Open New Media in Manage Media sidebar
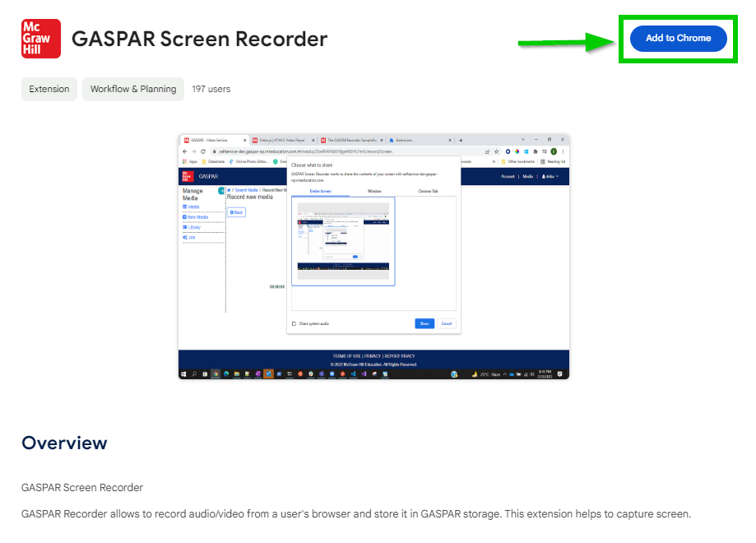Screen dimensions: 756x543 [195, 217]
